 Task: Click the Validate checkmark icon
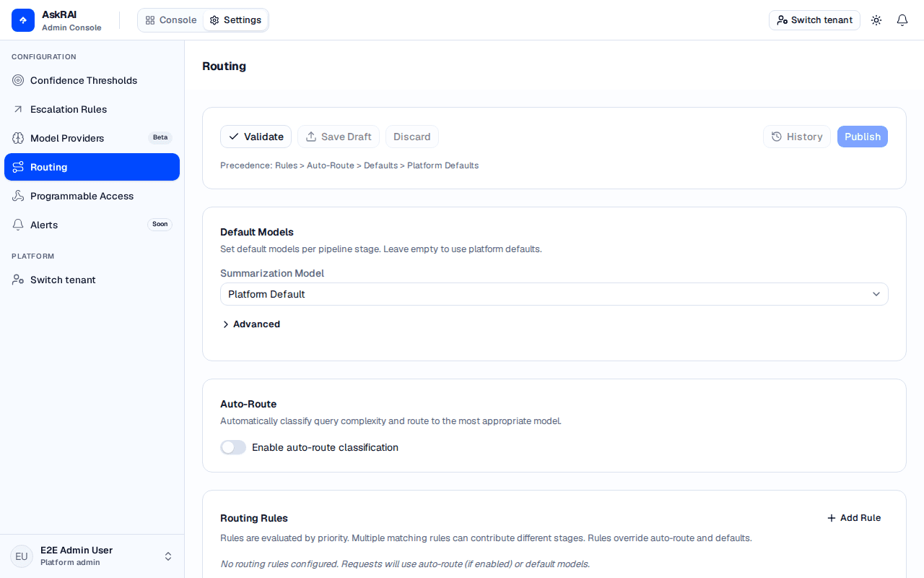click(234, 137)
